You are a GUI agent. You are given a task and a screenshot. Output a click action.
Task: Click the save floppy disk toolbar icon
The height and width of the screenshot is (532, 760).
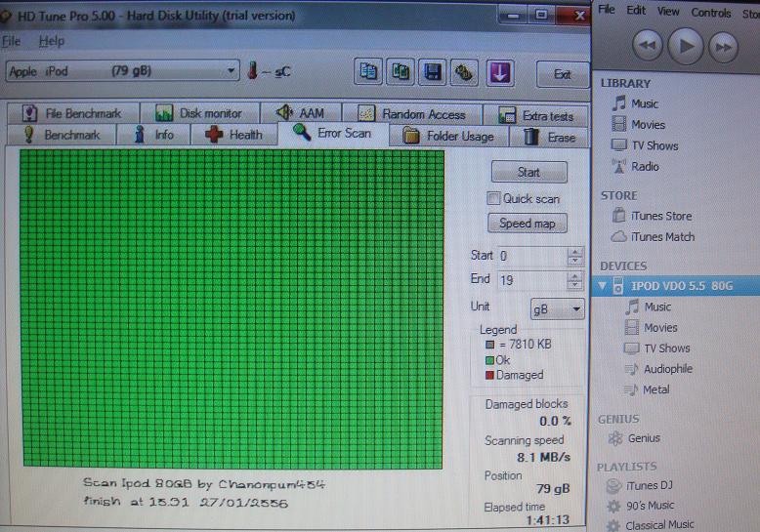click(x=433, y=72)
